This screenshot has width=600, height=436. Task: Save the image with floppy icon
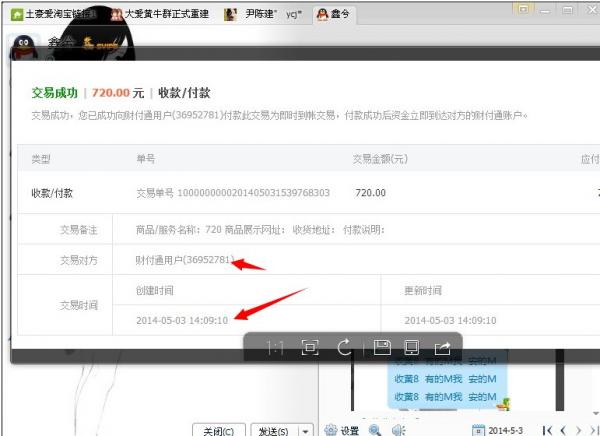point(382,348)
